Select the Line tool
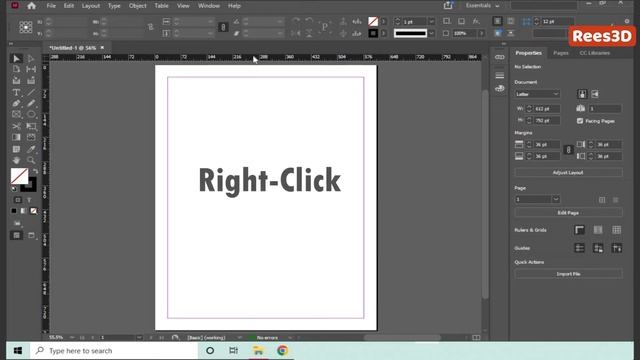The image size is (640, 360). pyautogui.click(x=31, y=92)
